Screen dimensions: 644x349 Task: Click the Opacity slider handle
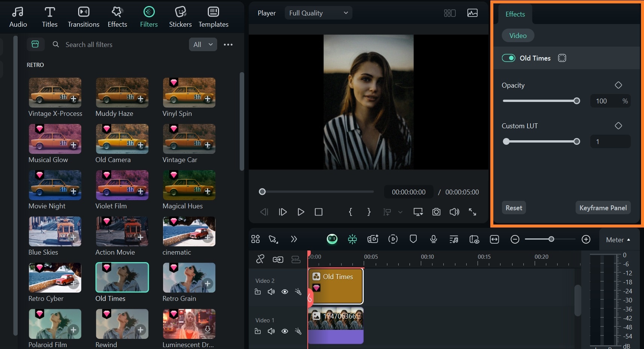[577, 101]
